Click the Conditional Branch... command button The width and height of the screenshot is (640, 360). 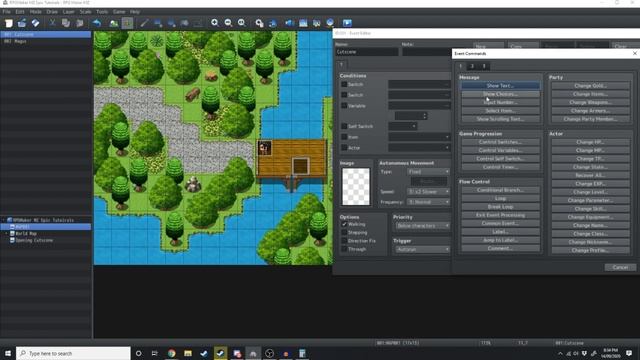pos(500,190)
